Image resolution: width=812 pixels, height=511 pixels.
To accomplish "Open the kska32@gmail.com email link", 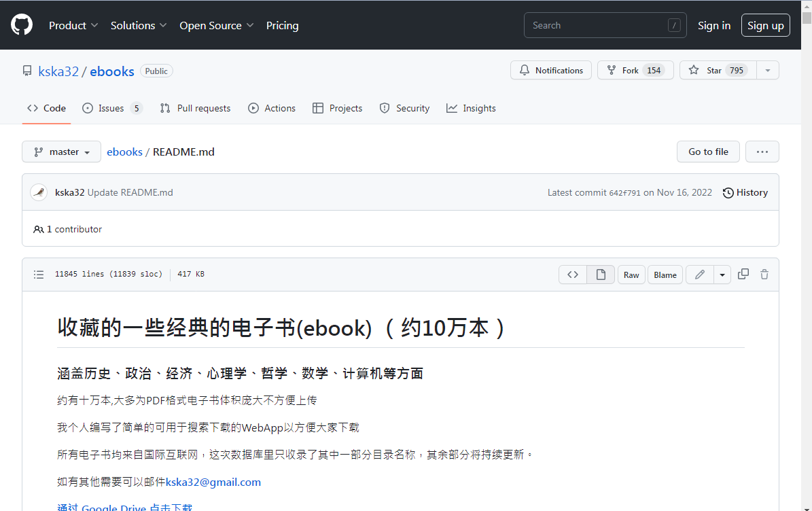I will (213, 482).
